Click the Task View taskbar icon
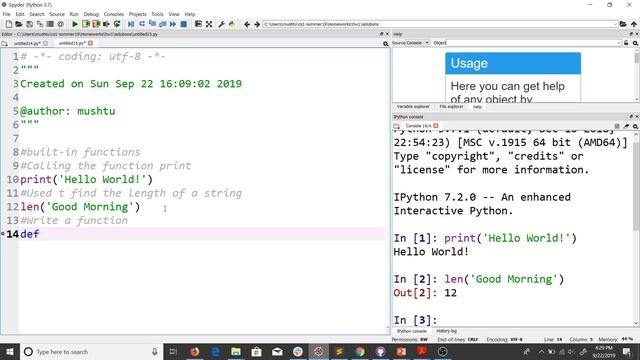 tap(173, 351)
